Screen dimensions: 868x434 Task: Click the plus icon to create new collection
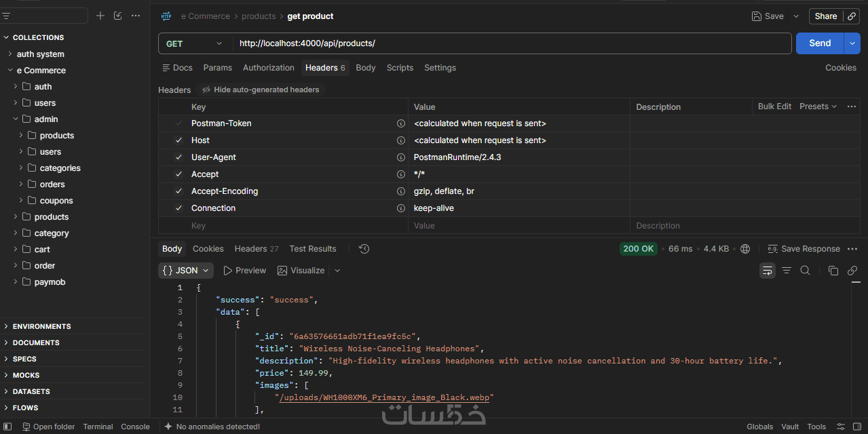click(100, 16)
